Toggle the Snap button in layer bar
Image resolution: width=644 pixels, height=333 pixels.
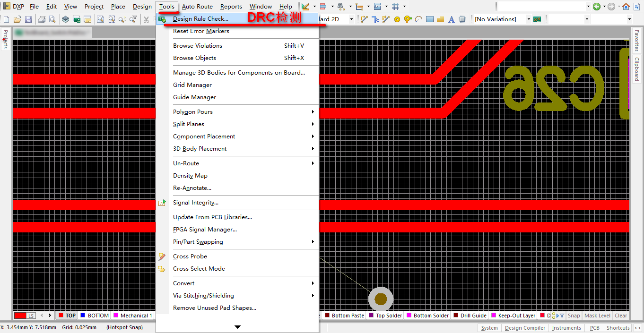(x=574, y=316)
